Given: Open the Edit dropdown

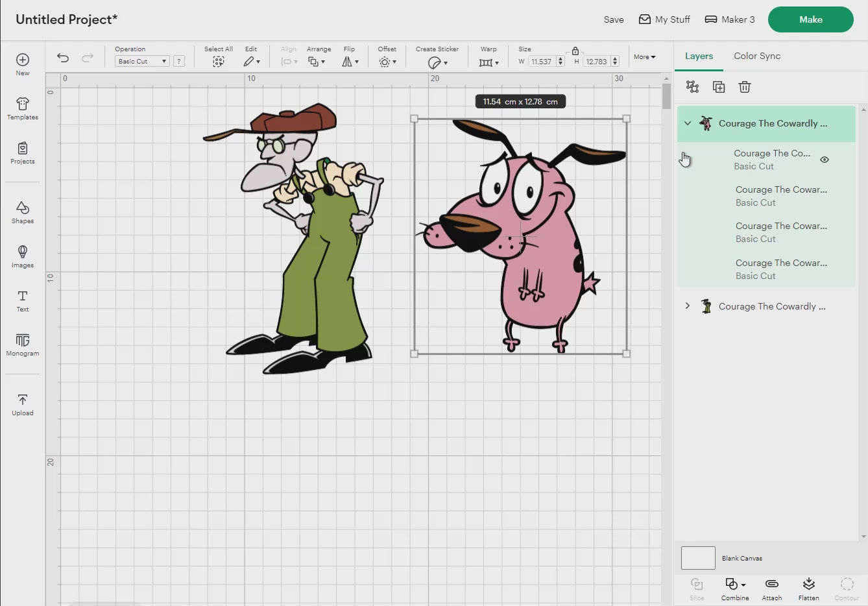Looking at the screenshot, I should click(252, 62).
